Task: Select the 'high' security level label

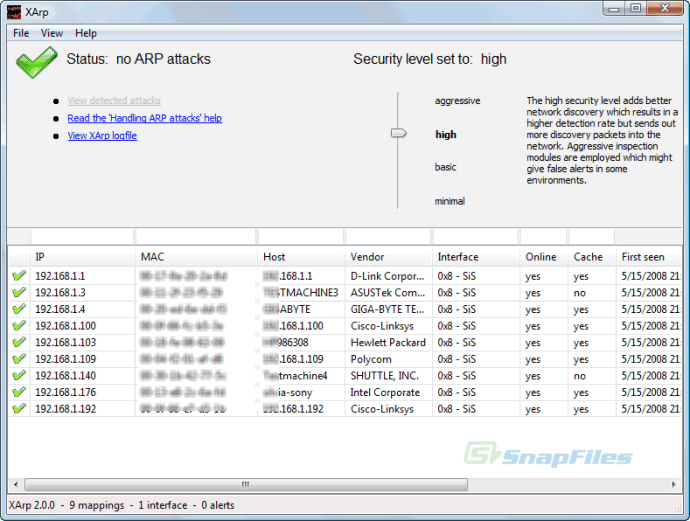Action: (446, 135)
